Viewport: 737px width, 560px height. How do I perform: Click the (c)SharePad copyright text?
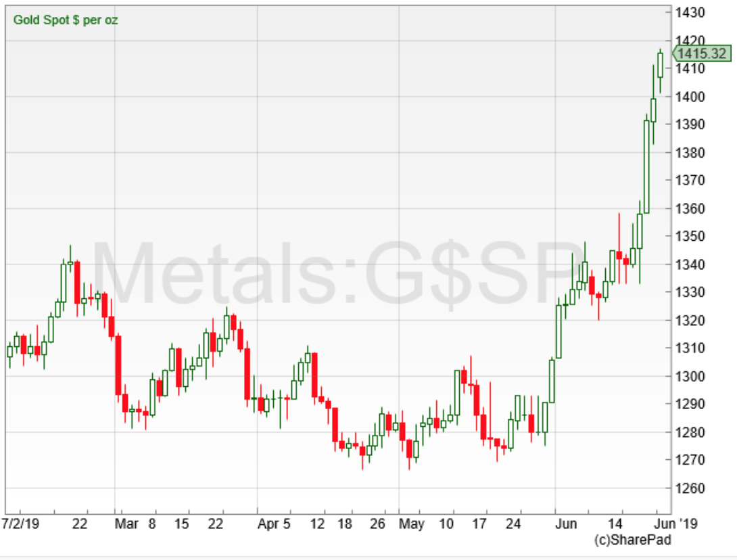coord(632,540)
